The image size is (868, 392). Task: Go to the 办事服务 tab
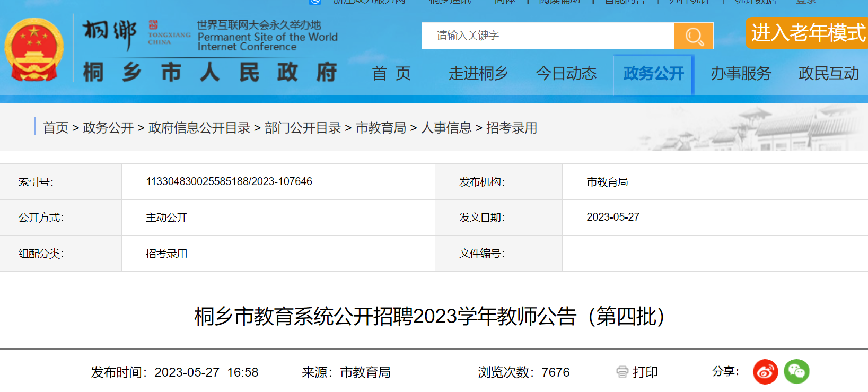741,74
